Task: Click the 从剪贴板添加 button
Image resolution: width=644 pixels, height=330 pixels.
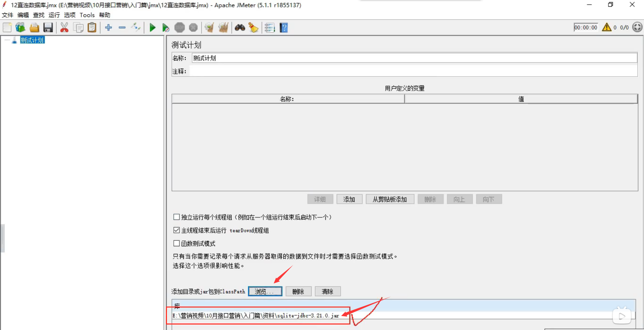Action: click(390, 199)
